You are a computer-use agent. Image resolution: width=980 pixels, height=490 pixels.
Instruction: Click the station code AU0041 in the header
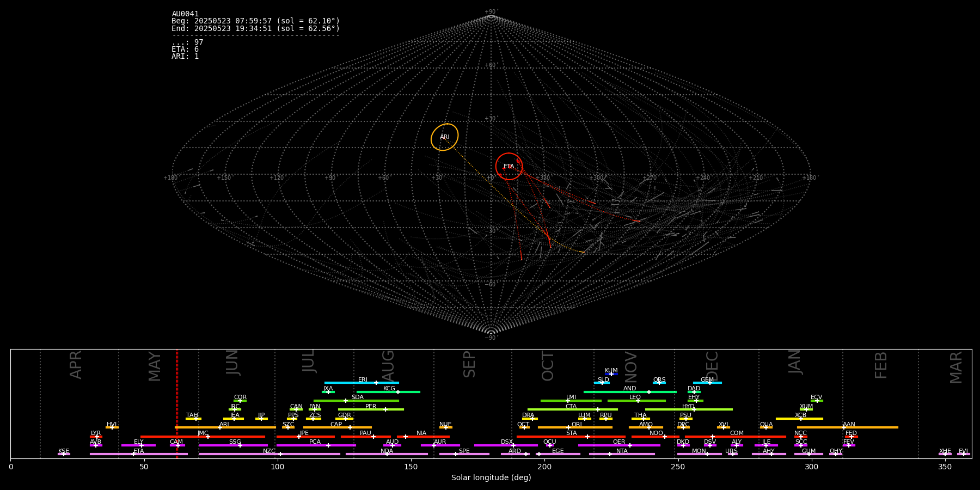point(185,14)
